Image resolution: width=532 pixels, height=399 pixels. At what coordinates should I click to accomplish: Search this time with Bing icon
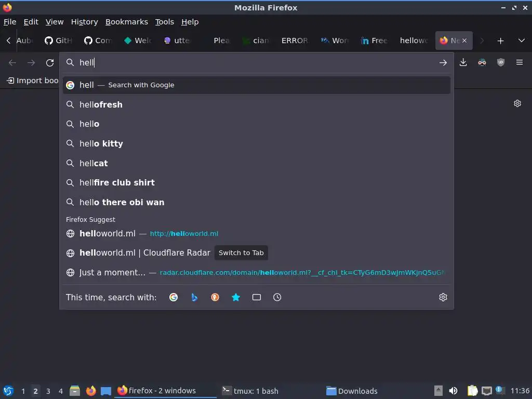(x=194, y=297)
